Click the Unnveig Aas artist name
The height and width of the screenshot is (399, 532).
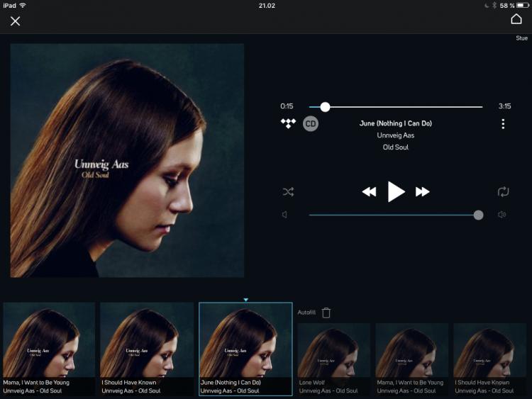tap(396, 135)
